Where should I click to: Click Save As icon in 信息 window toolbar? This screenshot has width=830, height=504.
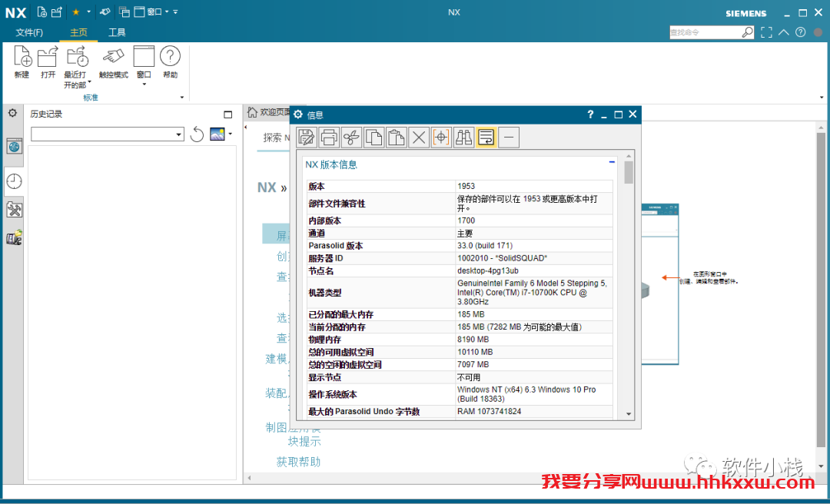pos(307,138)
